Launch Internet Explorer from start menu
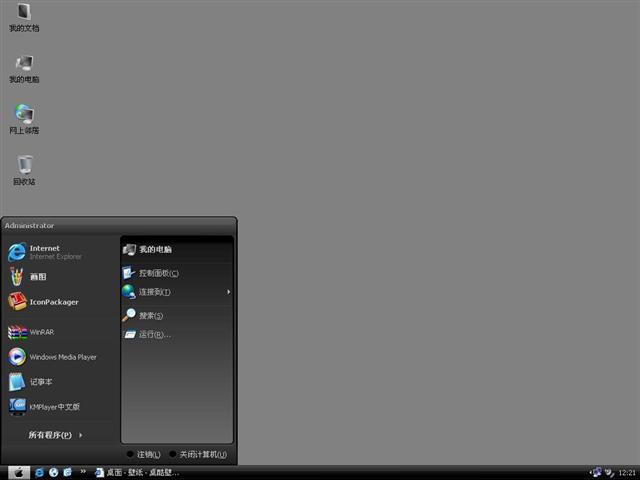640x480 pixels. point(61,252)
